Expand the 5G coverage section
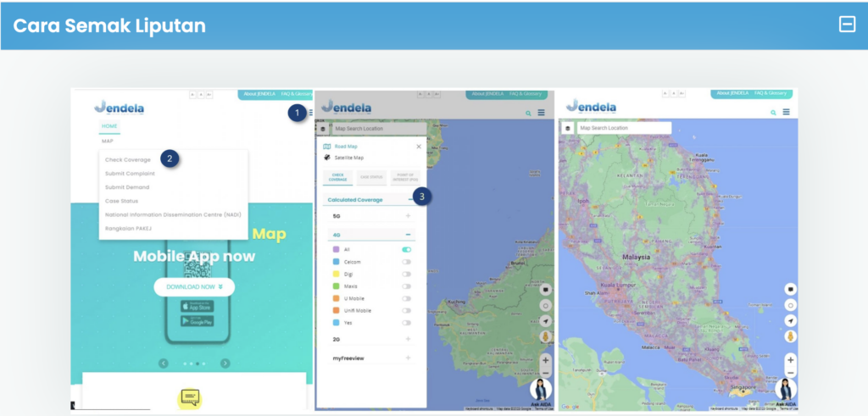The height and width of the screenshot is (416, 868). pos(408,216)
